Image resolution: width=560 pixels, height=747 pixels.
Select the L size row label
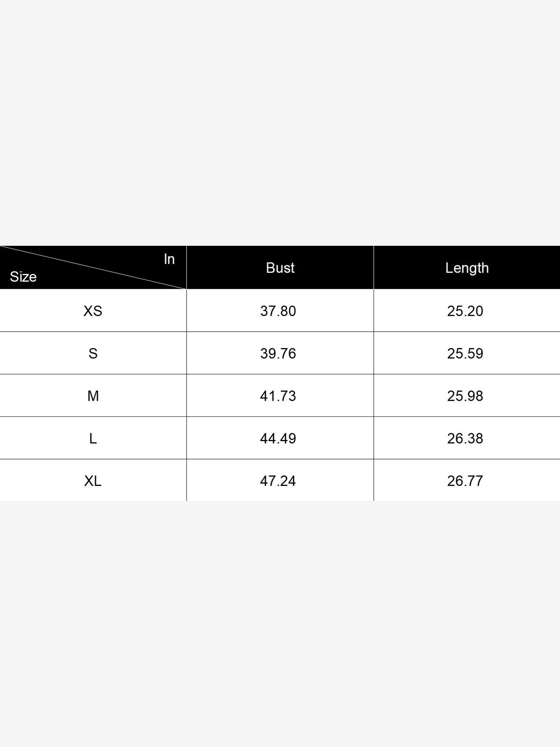pos(93,438)
